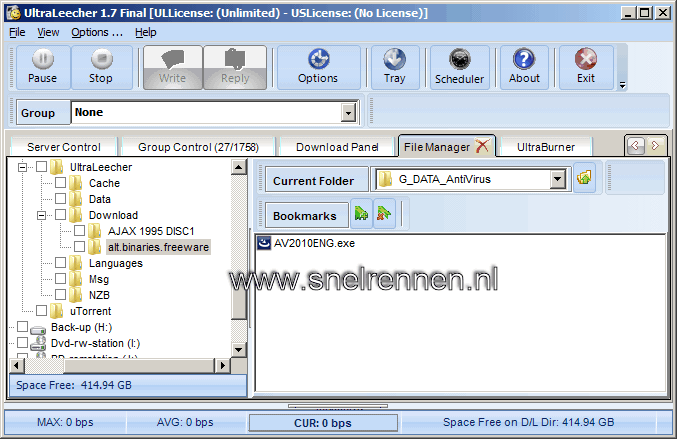Open the Current Folder dropdown arrow
The width and height of the screenshot is (677, 439).
[557, 179]
